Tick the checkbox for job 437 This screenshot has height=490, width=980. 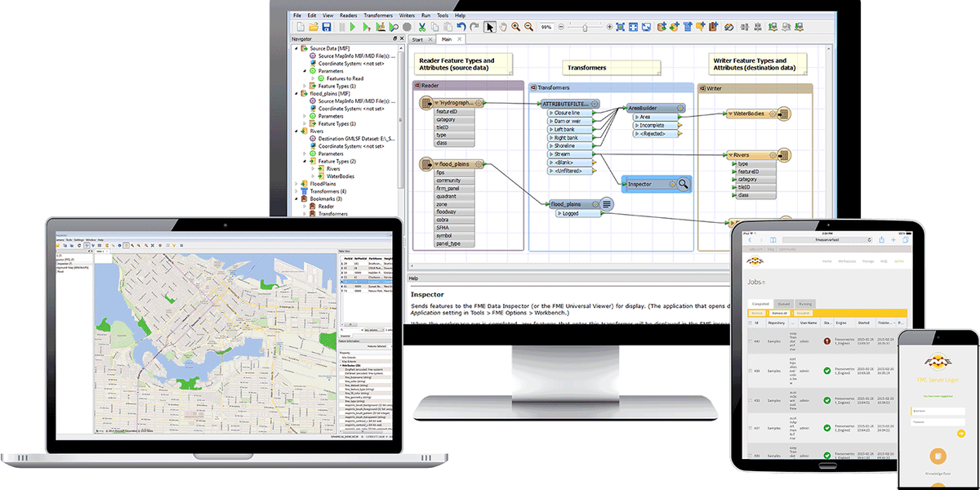[x=751, y=428]
